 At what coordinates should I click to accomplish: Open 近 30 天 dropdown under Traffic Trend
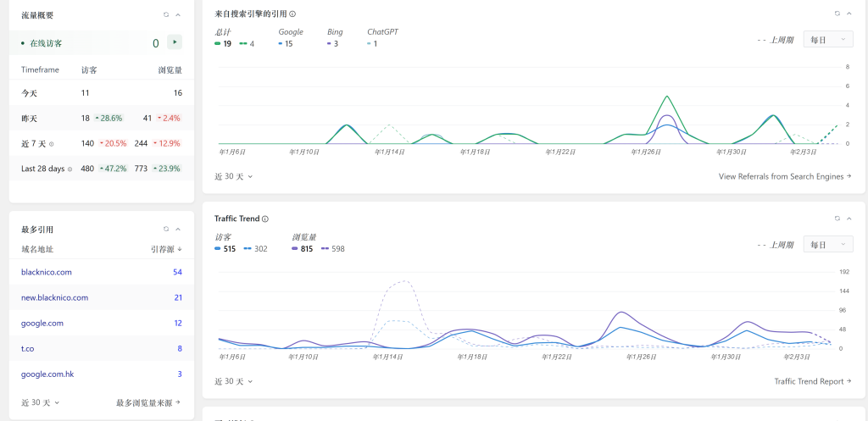coord(234,381)
